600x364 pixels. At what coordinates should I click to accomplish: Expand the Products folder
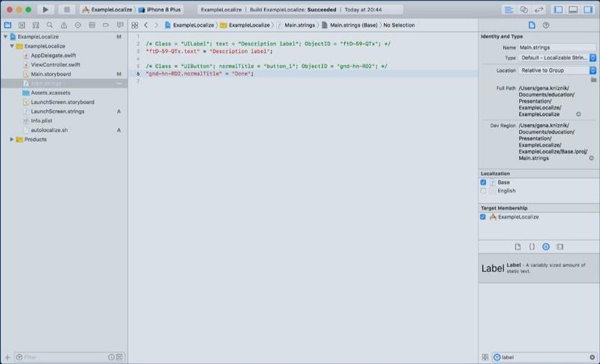tap(12, 139)
